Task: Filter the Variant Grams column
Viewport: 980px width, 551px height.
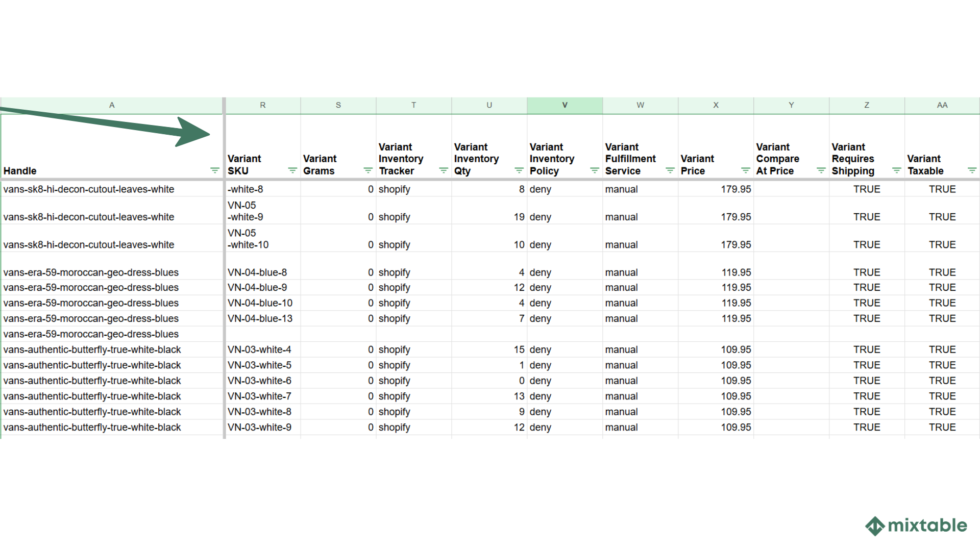Action: 367,170
